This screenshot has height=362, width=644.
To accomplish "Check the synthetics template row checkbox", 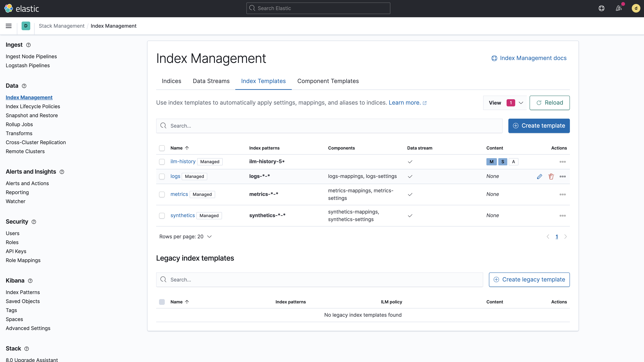I will point(162,216).
